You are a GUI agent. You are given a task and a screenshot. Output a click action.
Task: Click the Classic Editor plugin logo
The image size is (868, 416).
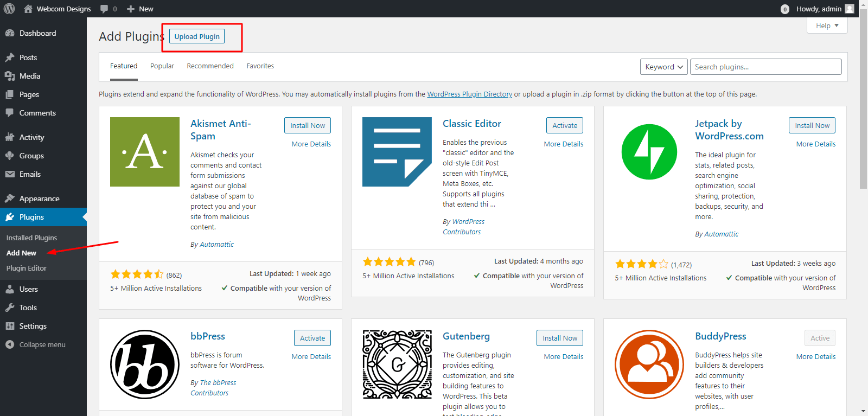(397, 152)
